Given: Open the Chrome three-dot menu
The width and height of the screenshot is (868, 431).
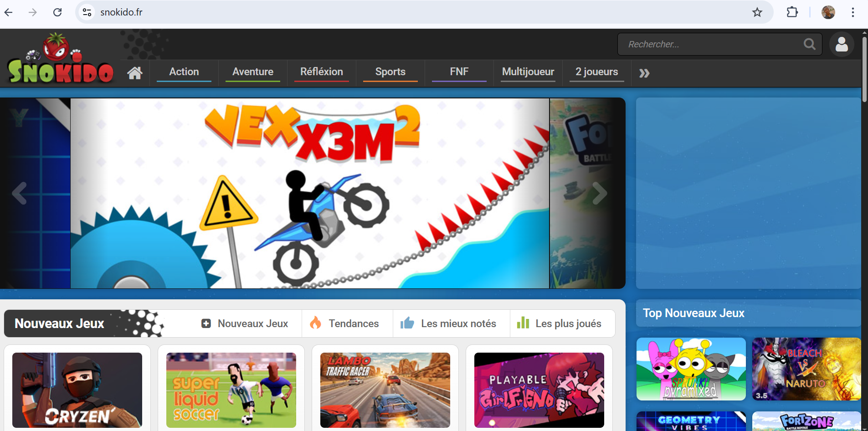Looking at the screenshot, I should pyautogui.click(x=853, y=12).
